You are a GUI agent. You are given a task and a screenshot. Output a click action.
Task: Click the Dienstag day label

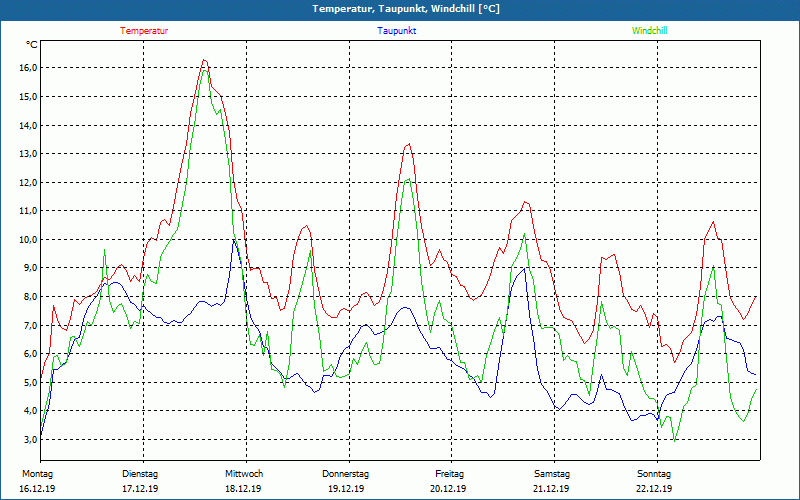pos(140,474)
